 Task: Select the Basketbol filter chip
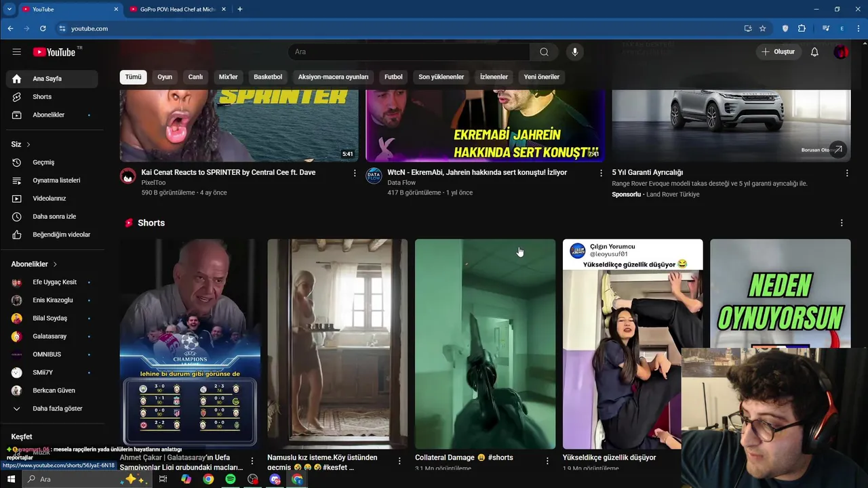tap(268, 77)
